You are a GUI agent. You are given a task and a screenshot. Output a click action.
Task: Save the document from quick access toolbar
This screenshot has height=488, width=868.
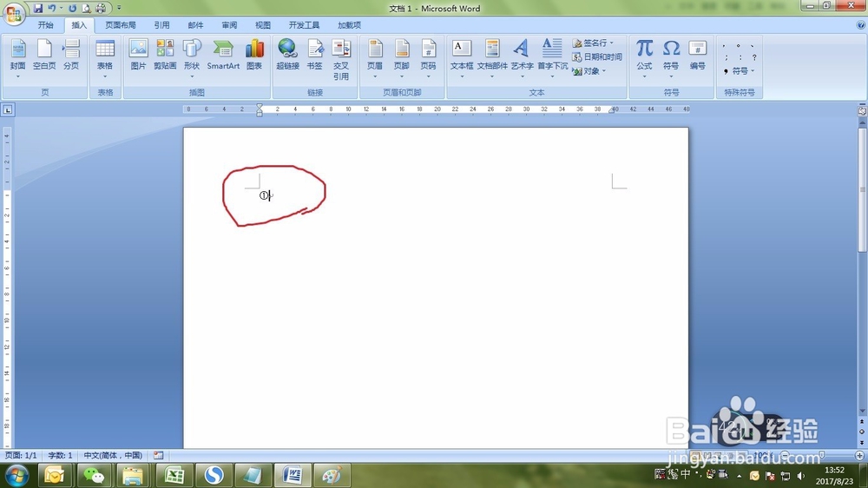(37, 9)
